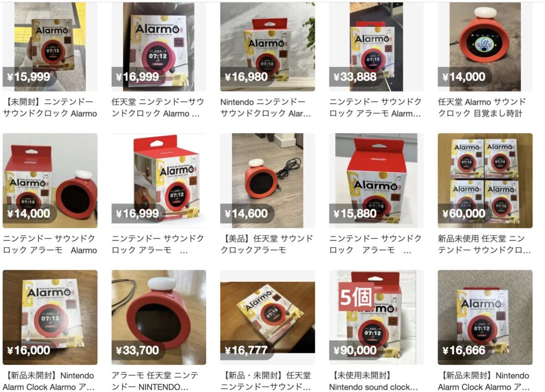Open the ¥16,980 Alarmo box by plant listing
The width and height of the screenshot is (545, 392).
coord(268,46)
